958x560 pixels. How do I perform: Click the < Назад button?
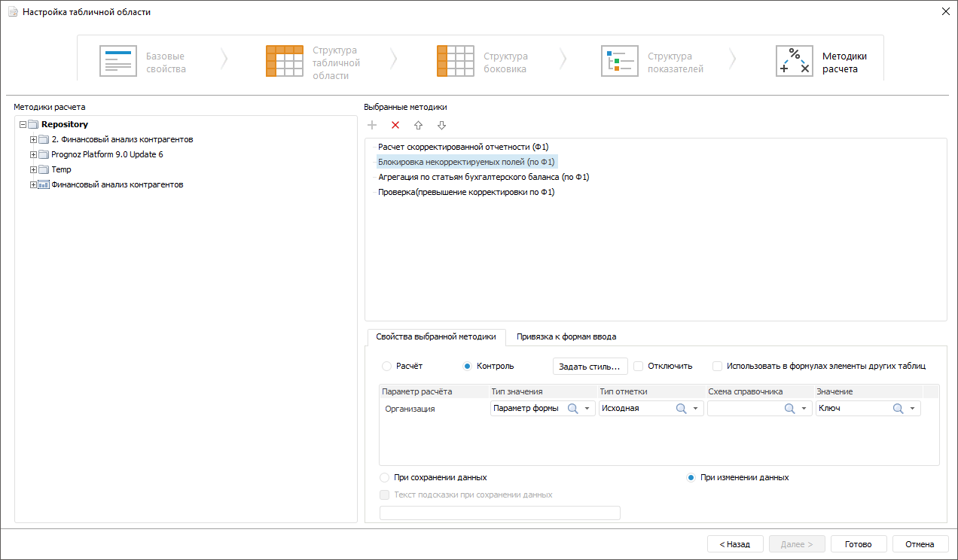pyautogui.click(x=734, y=544)
